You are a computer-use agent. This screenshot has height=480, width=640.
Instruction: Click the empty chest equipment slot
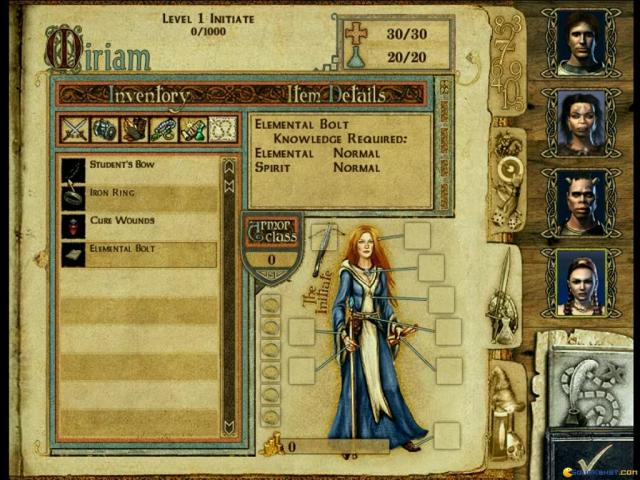441,300
